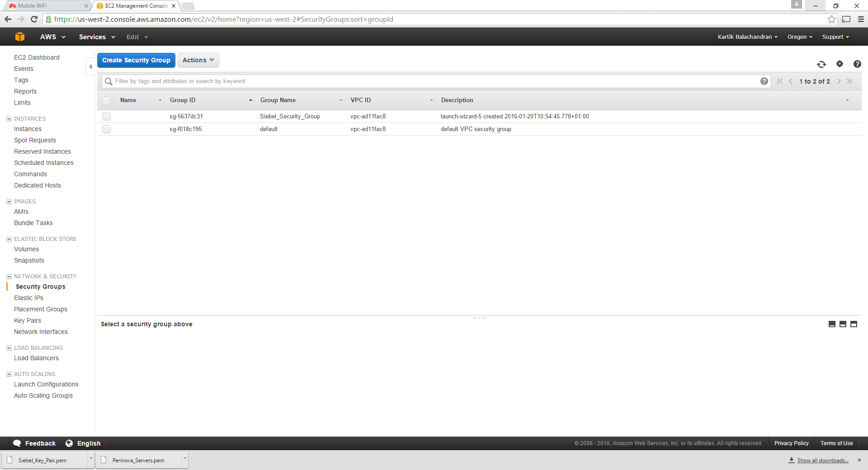Open table settings gear icon
Screen dimensions: 868x470
click(840, 64)
